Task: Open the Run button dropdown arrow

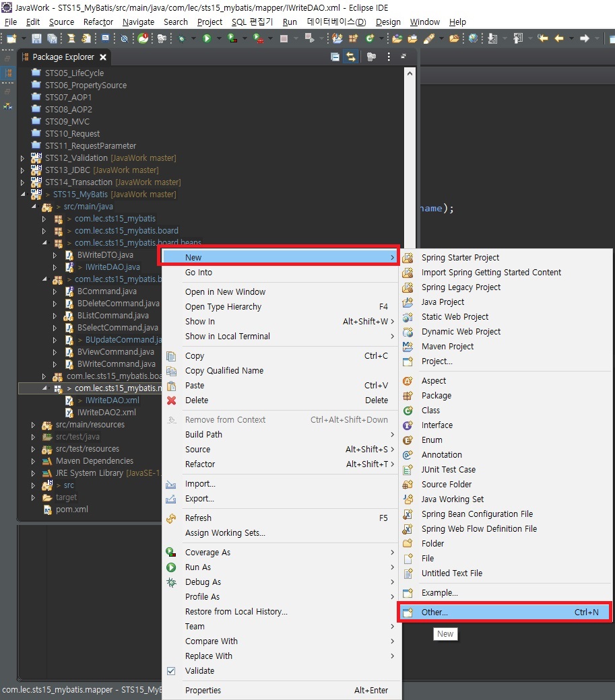Action: coord(218,39)
